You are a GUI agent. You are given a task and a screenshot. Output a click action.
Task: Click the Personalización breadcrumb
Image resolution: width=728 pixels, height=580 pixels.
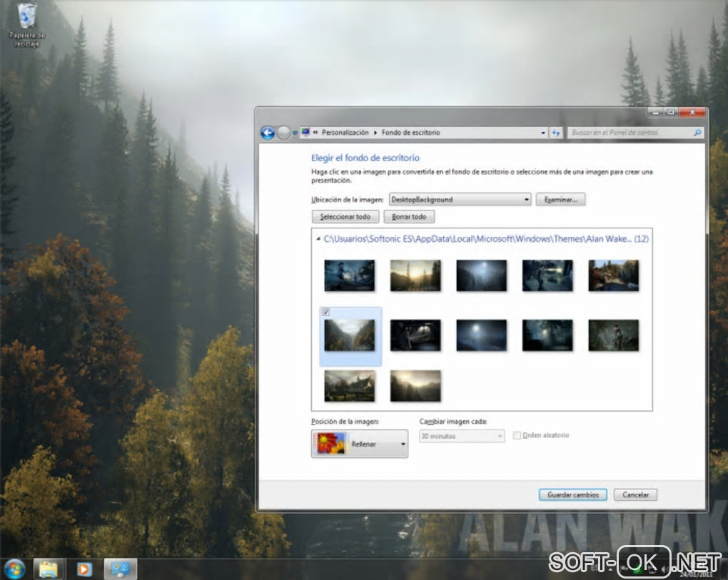[x=345, y=133]
